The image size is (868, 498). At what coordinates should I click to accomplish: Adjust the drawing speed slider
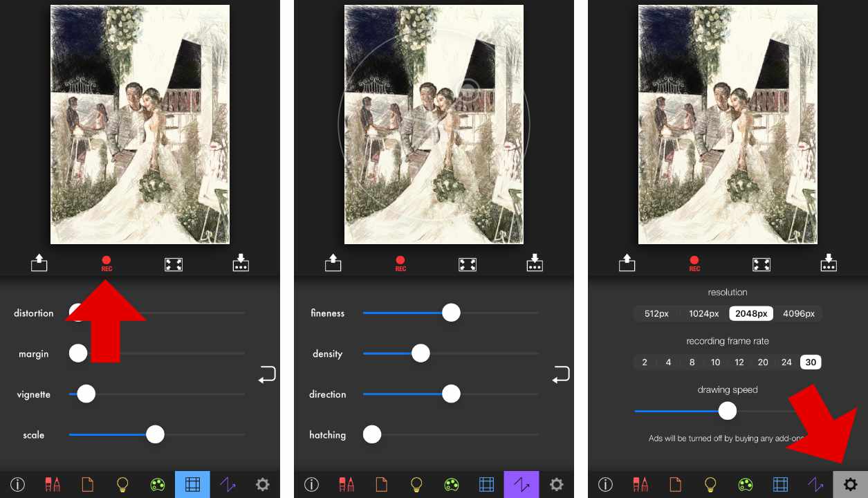727,410
